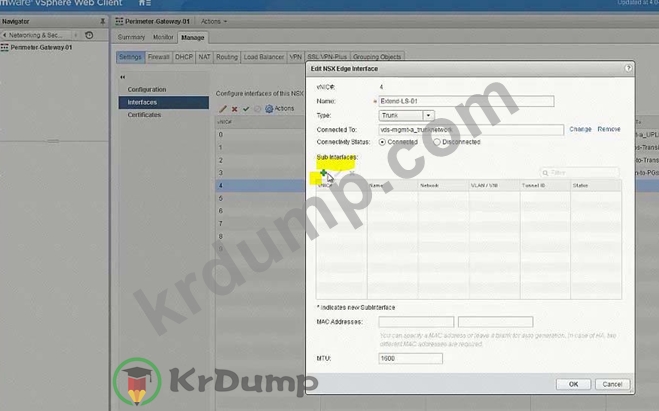Pin the Navigator panel
The height and width of the screenshot is (411, 659).
pyautogui.click(x=103, y=21)
